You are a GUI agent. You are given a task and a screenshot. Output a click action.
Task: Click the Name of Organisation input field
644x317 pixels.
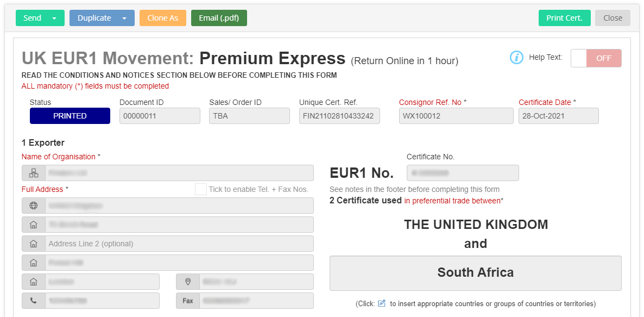[x=179, y=173]
